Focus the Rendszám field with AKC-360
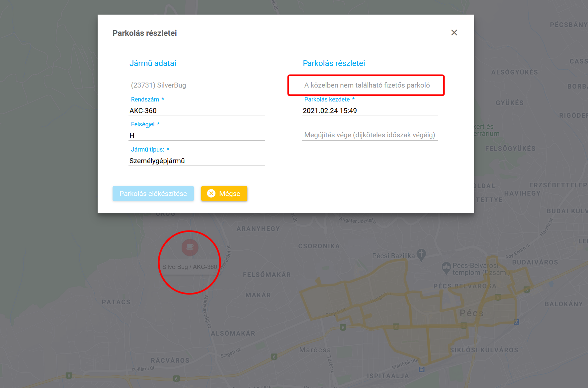The image size is (588, 388). pyautogui.click(x=197, y=111)
